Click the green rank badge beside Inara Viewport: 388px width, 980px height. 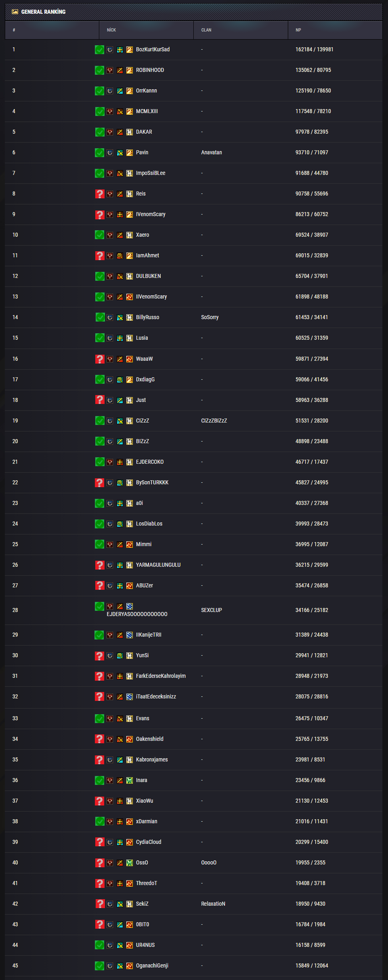click(x=130, y=780)
